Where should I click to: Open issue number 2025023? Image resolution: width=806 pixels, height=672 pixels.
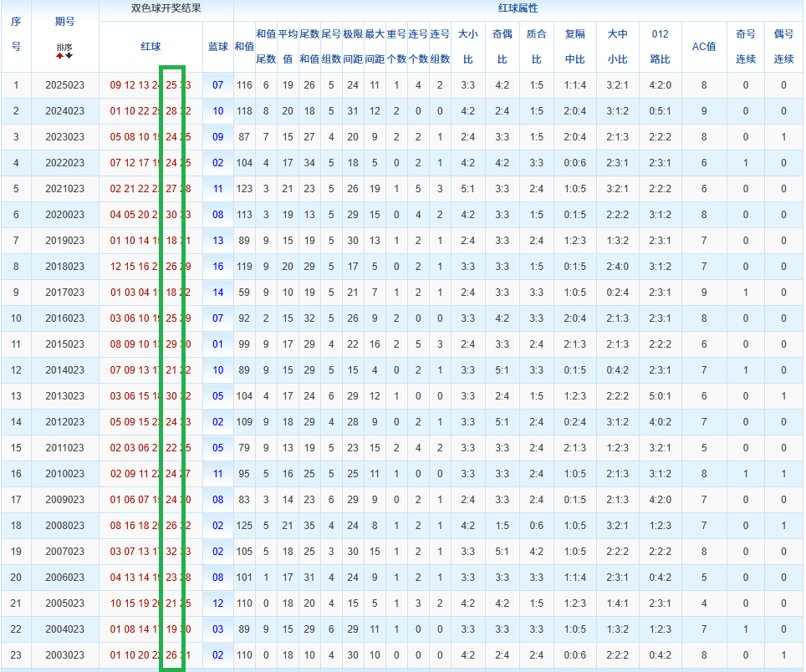click(x=64, y=85)
